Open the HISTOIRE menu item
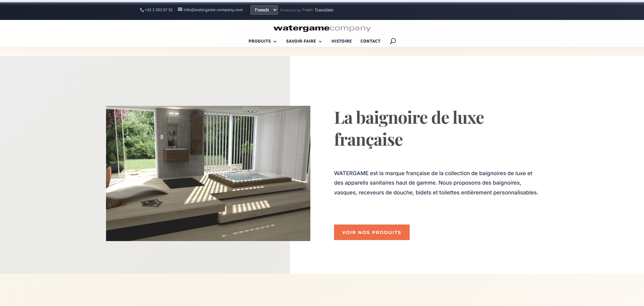 tap(341, 41)
